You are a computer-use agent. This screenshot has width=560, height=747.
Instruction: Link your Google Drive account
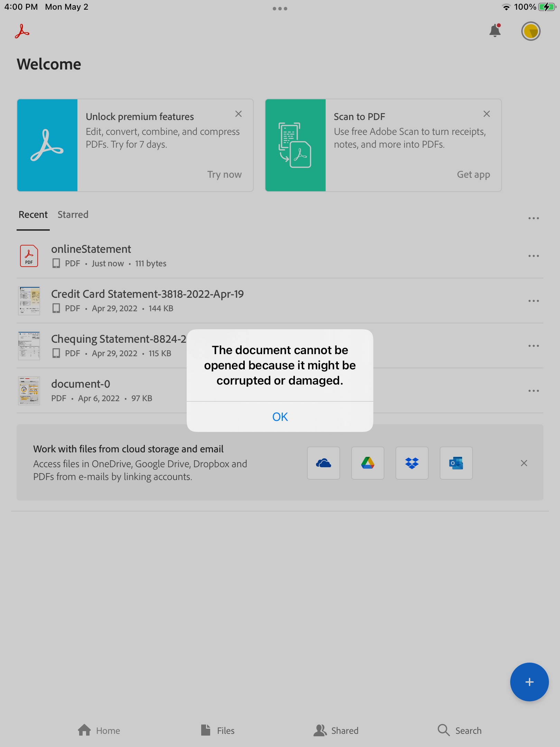pos(367,463)
